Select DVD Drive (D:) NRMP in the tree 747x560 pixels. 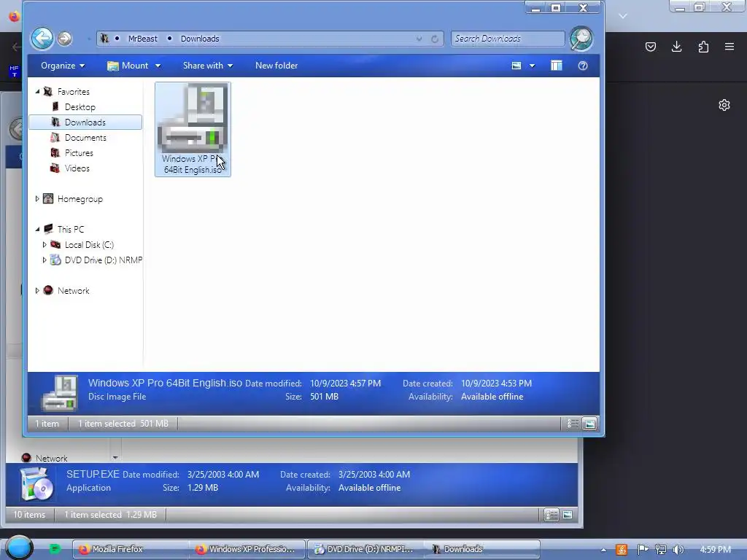[x=104, y=260]
